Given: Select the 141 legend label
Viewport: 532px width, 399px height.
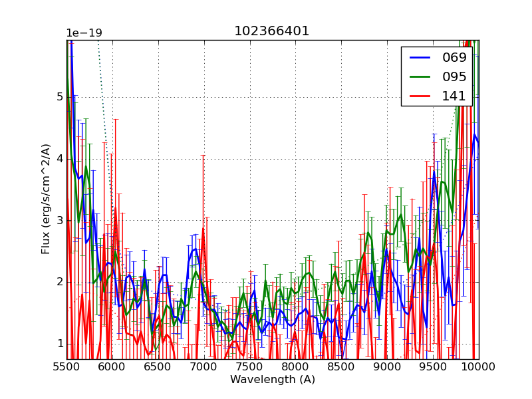Looking at the screenshot, I should [x=455, y=96].
